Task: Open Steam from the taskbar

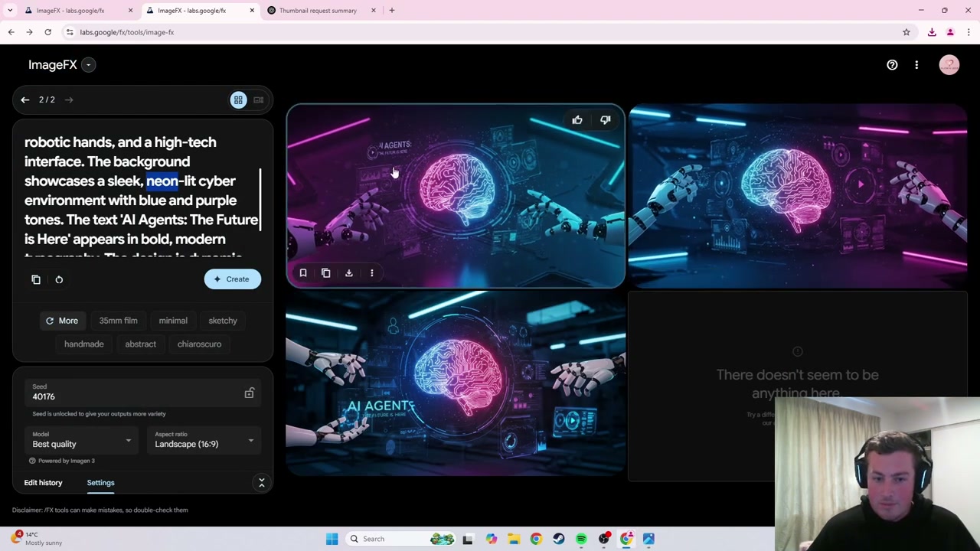Action: pyautogui.click(x=559, y=539)
